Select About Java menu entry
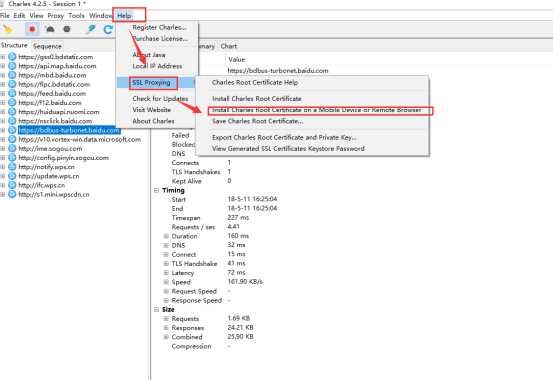Screen dimensions: 553x381 click(149, 55)
